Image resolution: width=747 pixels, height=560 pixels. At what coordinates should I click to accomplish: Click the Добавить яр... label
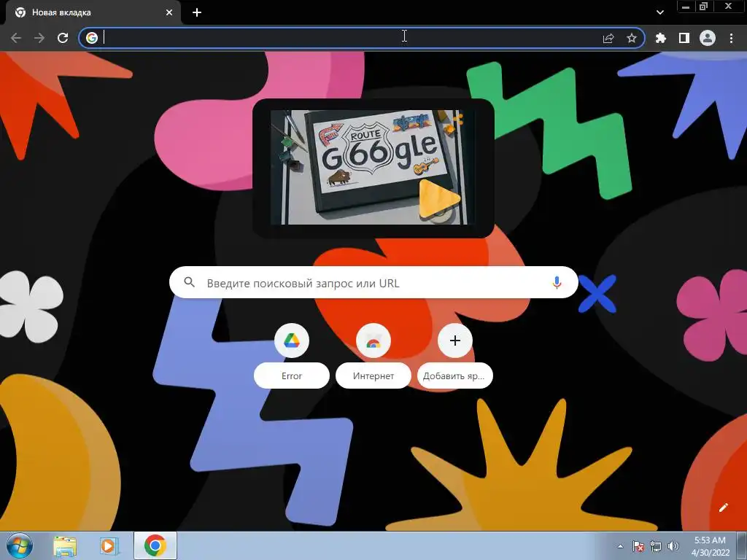tap(454, 376)
